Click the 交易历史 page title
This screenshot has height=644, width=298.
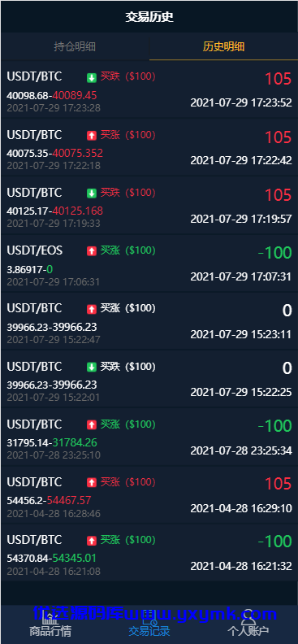pos(149,17)
